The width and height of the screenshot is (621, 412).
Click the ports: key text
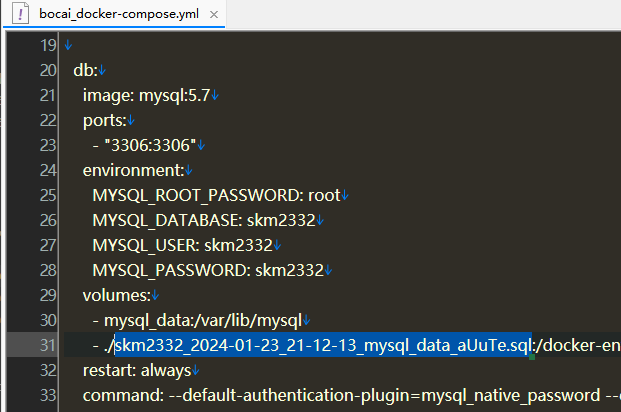click(105, 120)
